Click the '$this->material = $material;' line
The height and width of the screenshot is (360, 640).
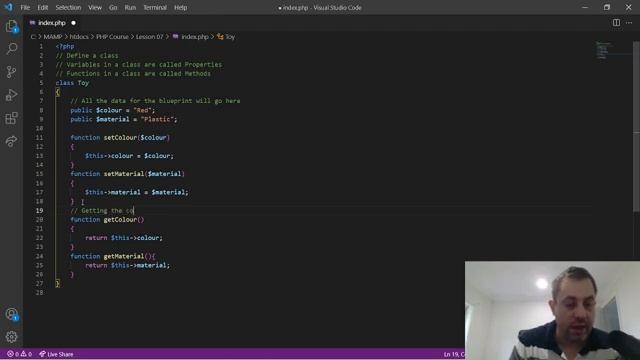point(137,192)
